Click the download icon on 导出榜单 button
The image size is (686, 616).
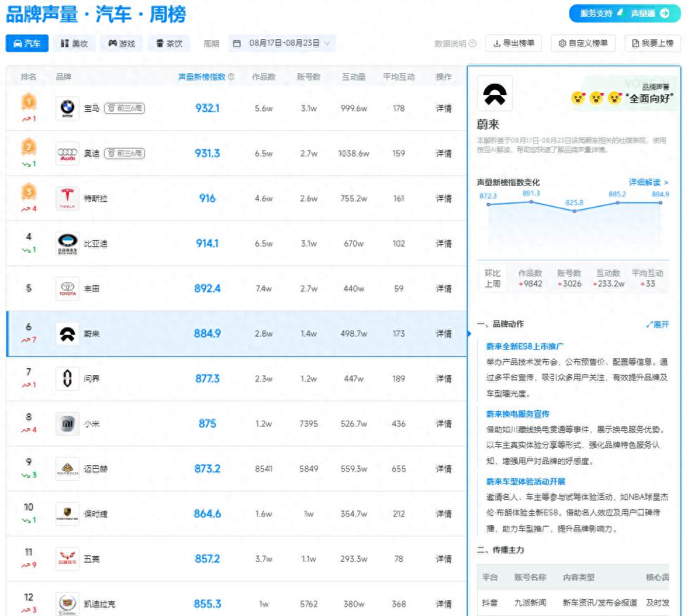click(497, 43)
